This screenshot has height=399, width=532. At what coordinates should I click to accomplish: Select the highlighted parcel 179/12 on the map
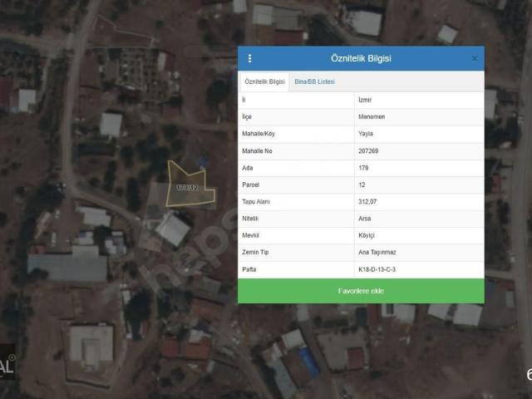coord(189,187)
